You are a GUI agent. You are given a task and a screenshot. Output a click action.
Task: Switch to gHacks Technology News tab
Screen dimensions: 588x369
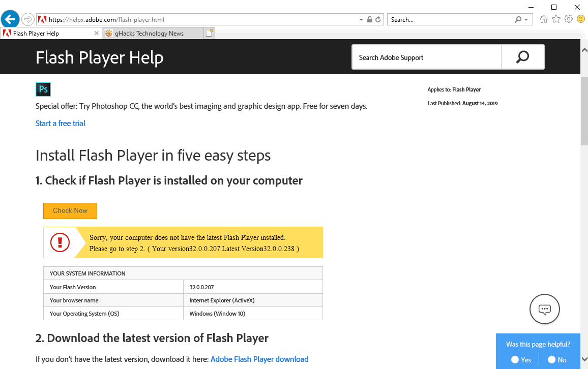coord(153,34)
